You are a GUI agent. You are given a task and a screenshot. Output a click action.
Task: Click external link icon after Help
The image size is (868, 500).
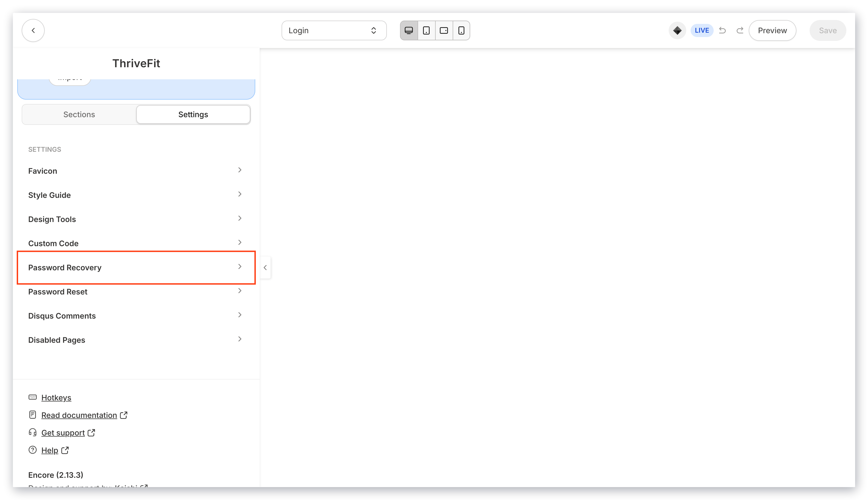65,450
